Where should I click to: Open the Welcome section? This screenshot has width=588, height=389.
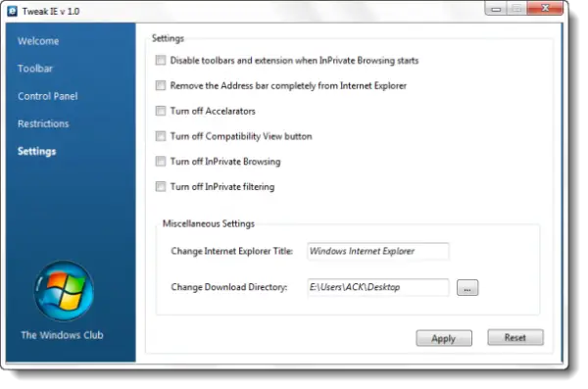pyautogui.click(x=38, y=41)
